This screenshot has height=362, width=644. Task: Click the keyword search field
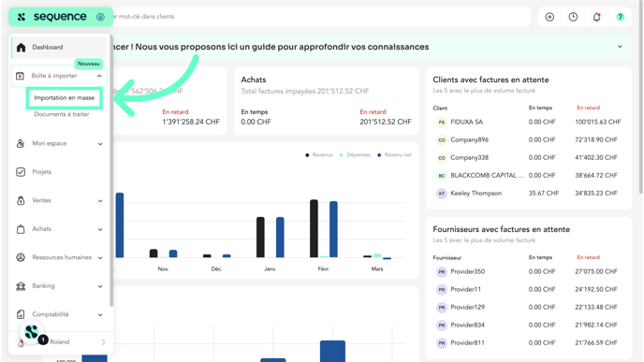(x=320, y=17)
